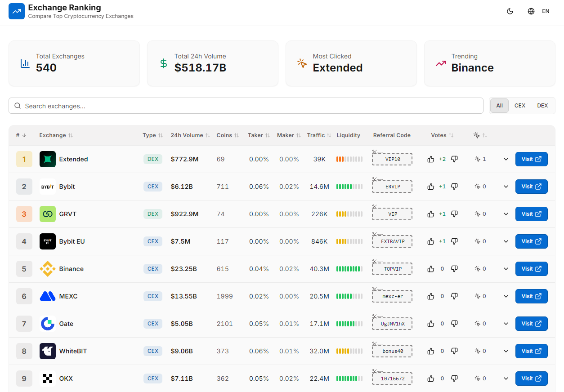Downvote the OKX exchange
Image resolution: width=564 pixels, height=392 pixels.
[454, 379]
